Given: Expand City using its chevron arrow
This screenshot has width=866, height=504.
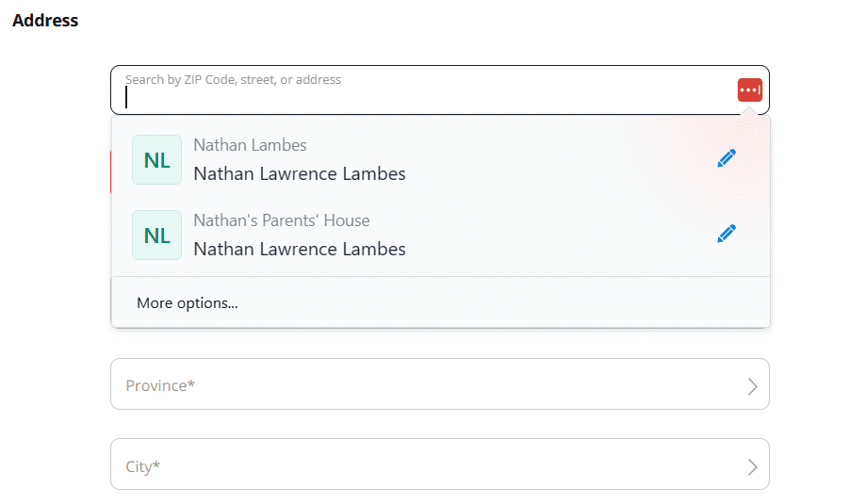Looking at the screenshot, I should [752, 467].
